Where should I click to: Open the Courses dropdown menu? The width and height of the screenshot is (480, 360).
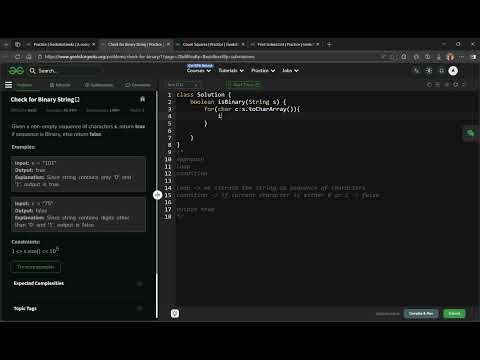click(x=199, y=70)
